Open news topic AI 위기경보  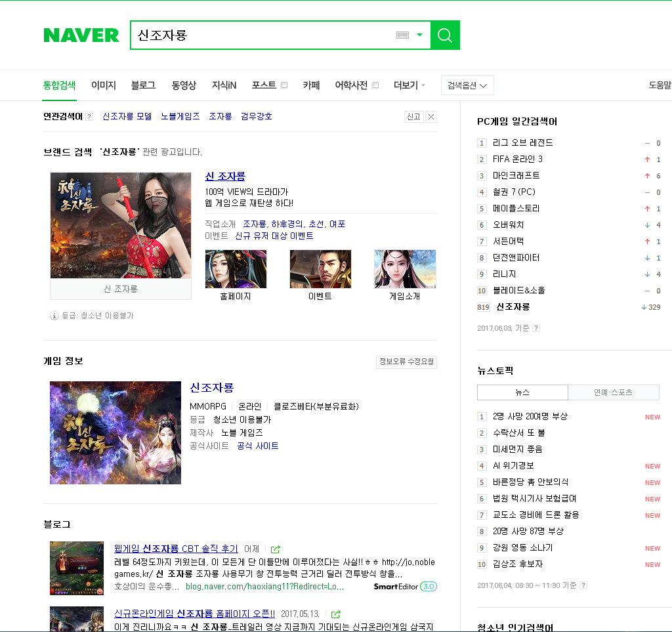click(513, 466)
